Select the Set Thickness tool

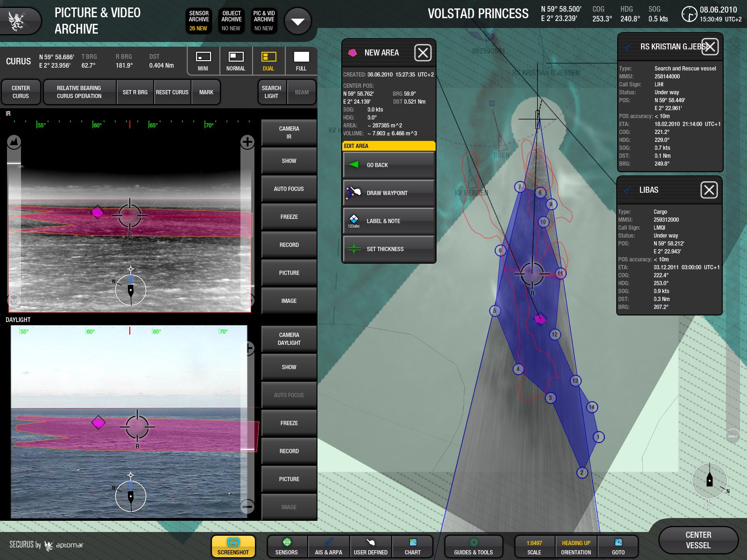coord(388,249)
